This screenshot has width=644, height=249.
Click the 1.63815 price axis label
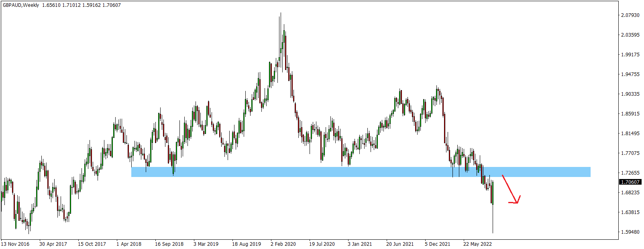pyautogui.click(x=630, y=212)
